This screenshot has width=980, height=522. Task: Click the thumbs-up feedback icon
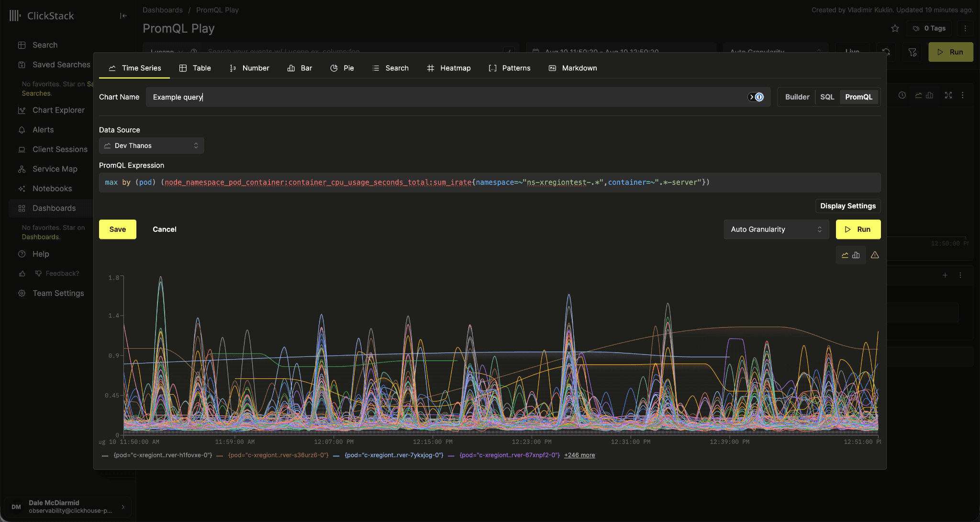click(22, 273)
